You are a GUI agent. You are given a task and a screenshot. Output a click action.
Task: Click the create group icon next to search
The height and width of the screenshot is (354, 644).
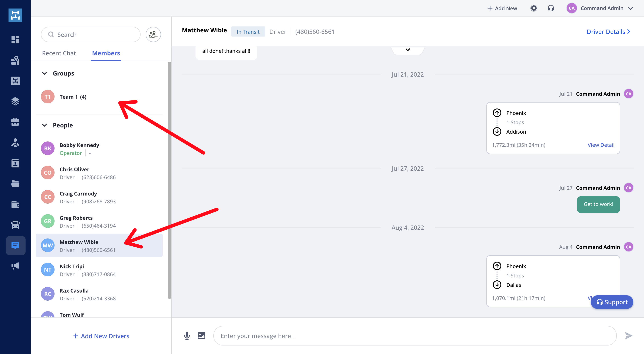(x=153, y=34)
